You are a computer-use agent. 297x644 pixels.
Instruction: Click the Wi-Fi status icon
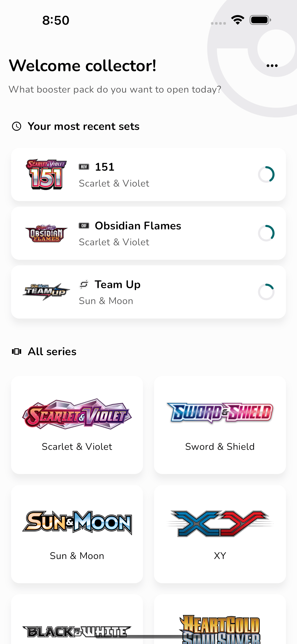(x=238, y=20)
